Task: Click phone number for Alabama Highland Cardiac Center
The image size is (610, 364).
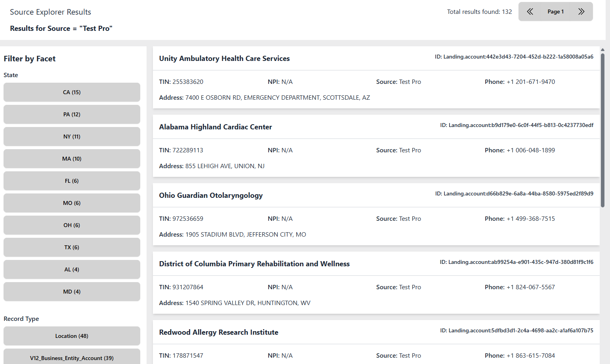Action: pyautogui.click(x=531, y=150)
